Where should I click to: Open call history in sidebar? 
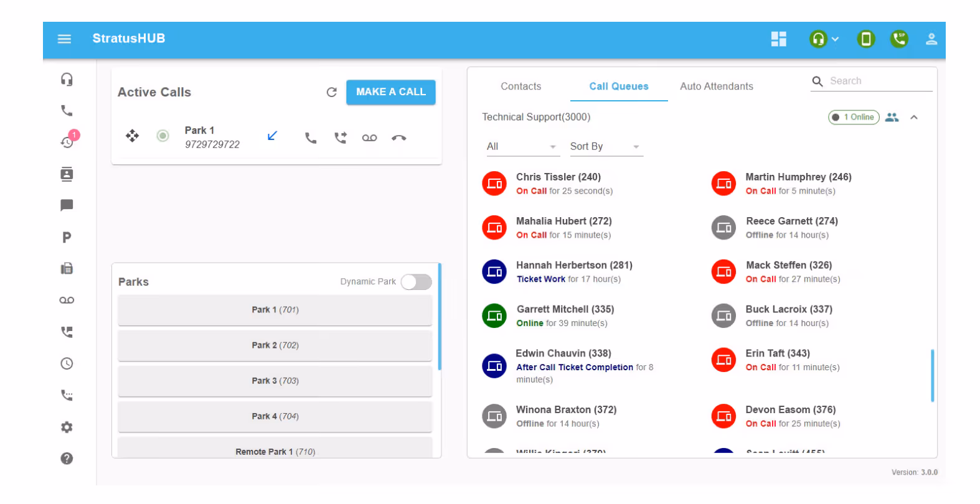point(67,142)
